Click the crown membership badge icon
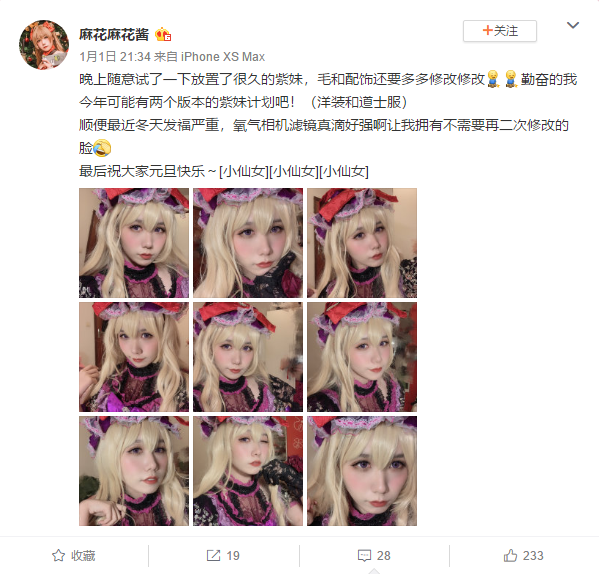The image size is (599, 574). [x=163, y=34]
